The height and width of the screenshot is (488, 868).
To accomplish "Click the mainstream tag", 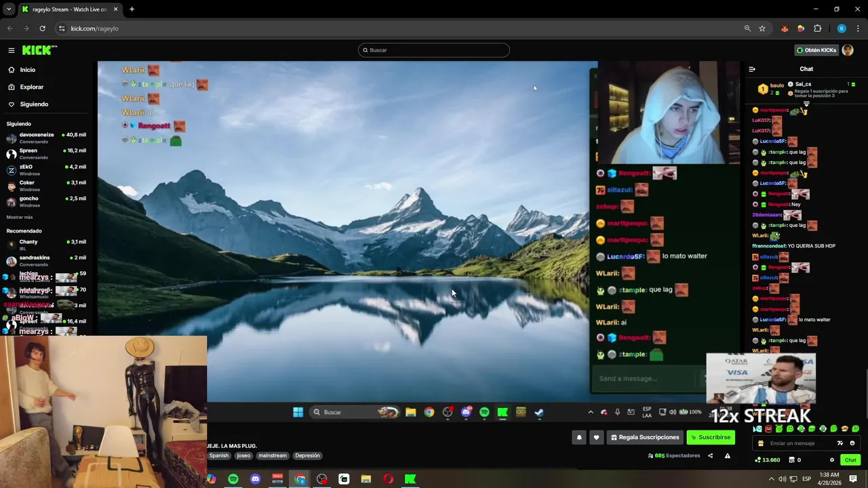I will point(273,455).
